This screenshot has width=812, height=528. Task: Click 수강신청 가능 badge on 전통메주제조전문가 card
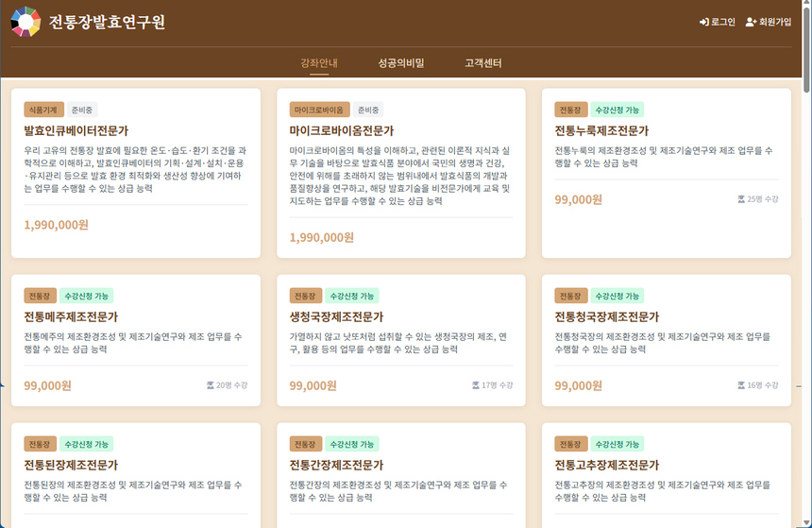pyautogui.click(x=87, y=296)
